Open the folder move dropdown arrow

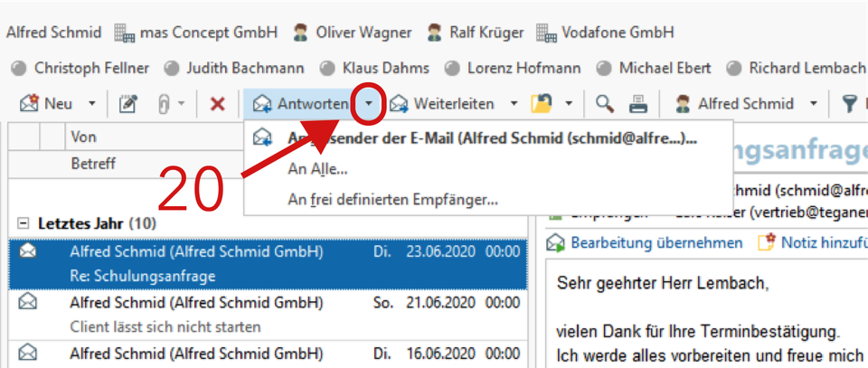(x=569, y=103)
